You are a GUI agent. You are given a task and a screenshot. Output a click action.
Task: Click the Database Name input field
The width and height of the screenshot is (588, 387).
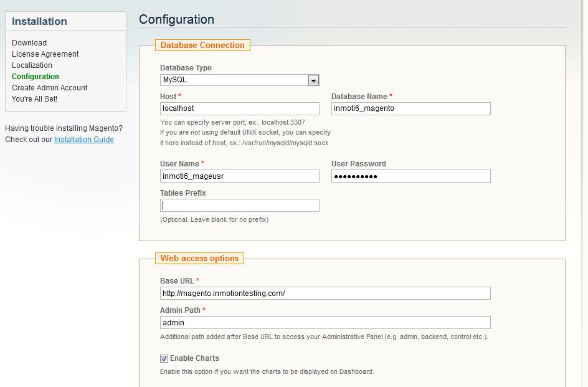click(410, 108)
